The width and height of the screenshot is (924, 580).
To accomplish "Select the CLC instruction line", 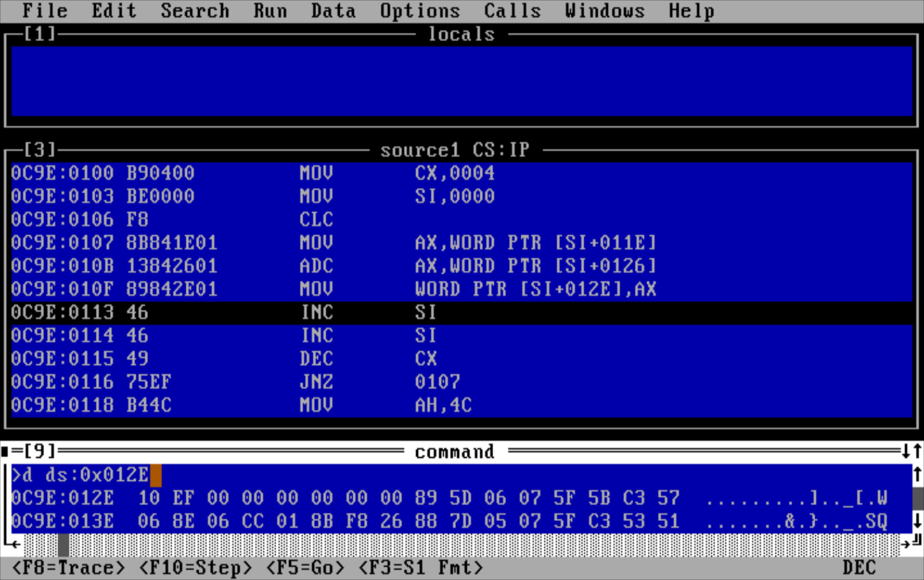I will [462, 220].
